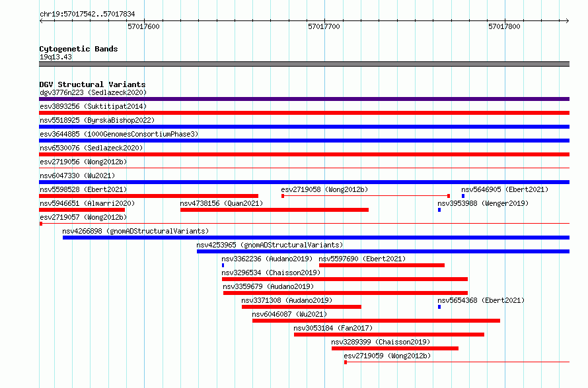Click the blue nsv4253965 gnomAD bar

click(383, 251)
